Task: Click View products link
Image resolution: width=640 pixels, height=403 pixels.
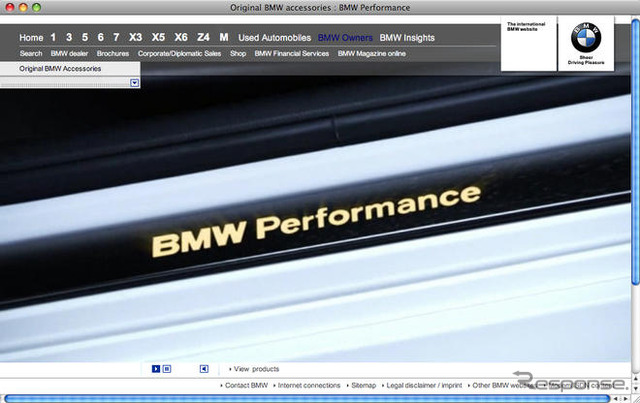Action: [x=254, y=369]
